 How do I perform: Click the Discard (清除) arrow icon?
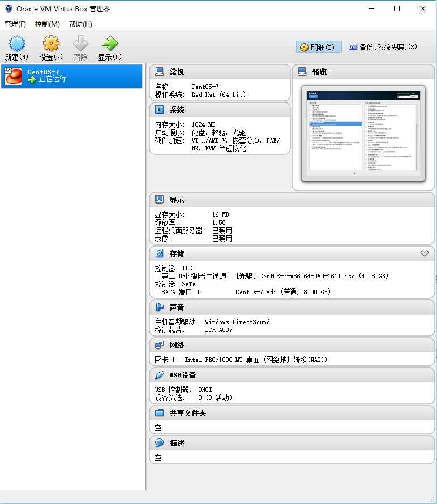pyautogui.click(x=80, y=44)
